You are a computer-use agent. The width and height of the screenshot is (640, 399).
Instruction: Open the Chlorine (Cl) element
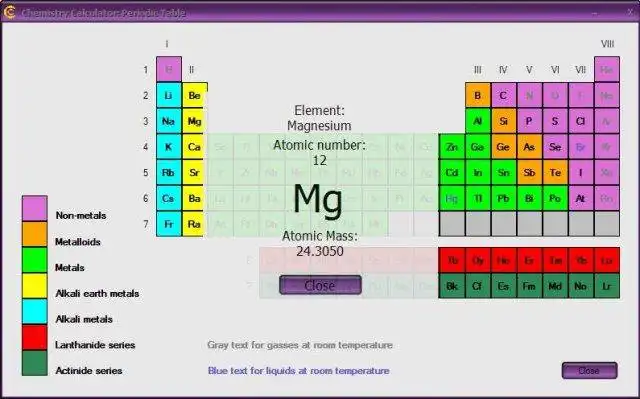(x=581, y=121)
